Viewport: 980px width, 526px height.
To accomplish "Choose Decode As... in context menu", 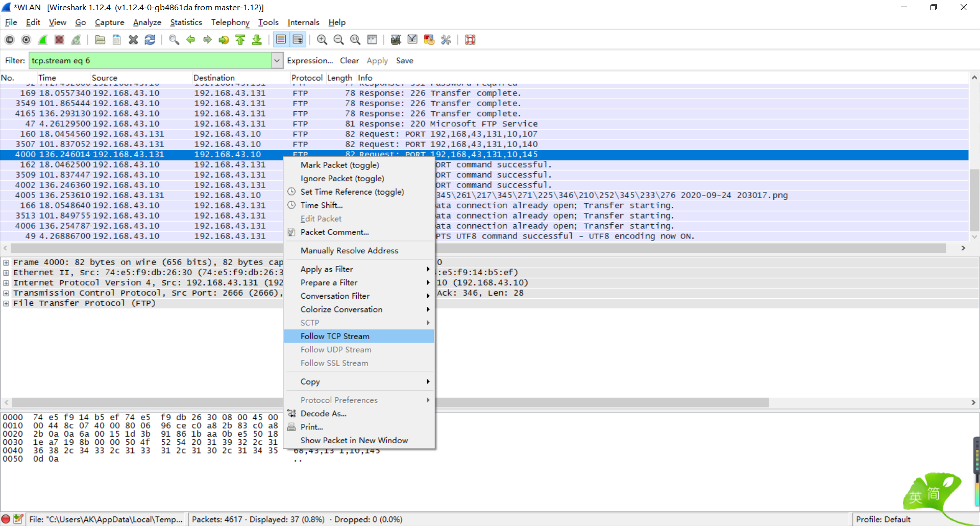I will click(359, 413).
